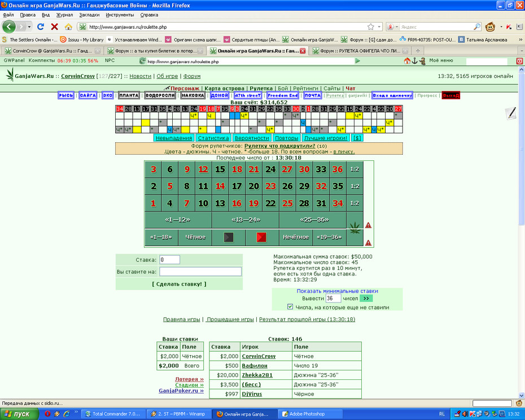Click the ДОМОЙ navigation button
The image size is (525, 420).
coord(220,95)
